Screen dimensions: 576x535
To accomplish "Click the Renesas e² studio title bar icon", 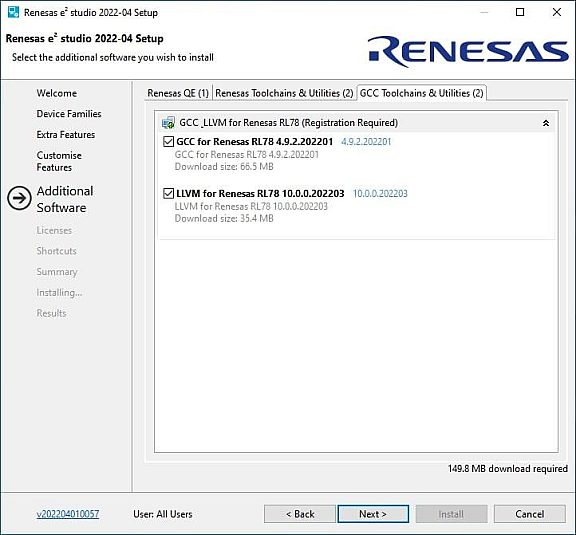I will (x=13, y=12).
